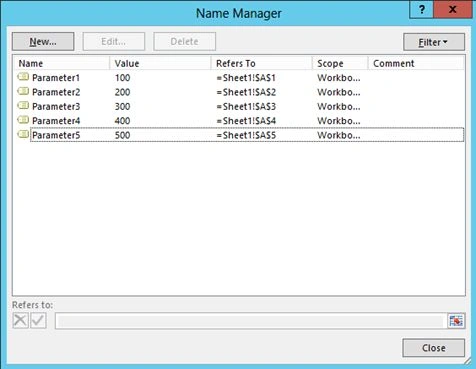Click inside the Refers to input box
The image size is (476, 369).
[250, 321]
